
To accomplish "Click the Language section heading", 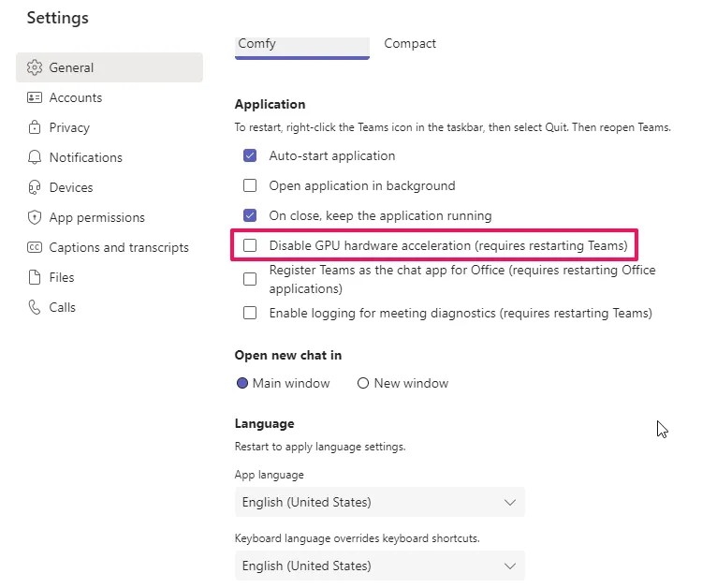I will 265,423.
